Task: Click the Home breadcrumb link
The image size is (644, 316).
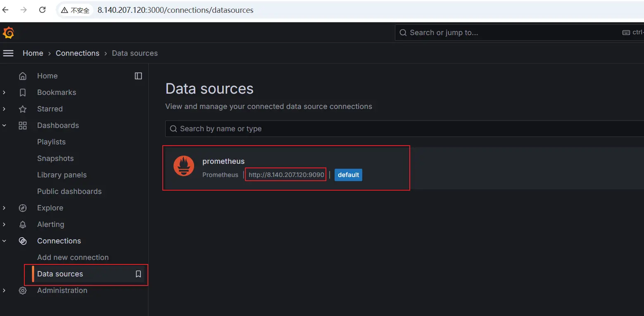Action: tap(33, 53)
